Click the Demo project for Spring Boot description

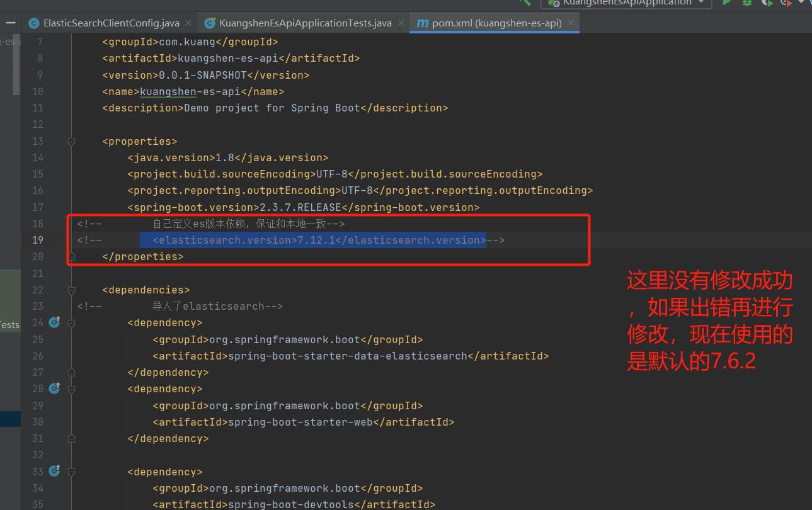point(275,108)
